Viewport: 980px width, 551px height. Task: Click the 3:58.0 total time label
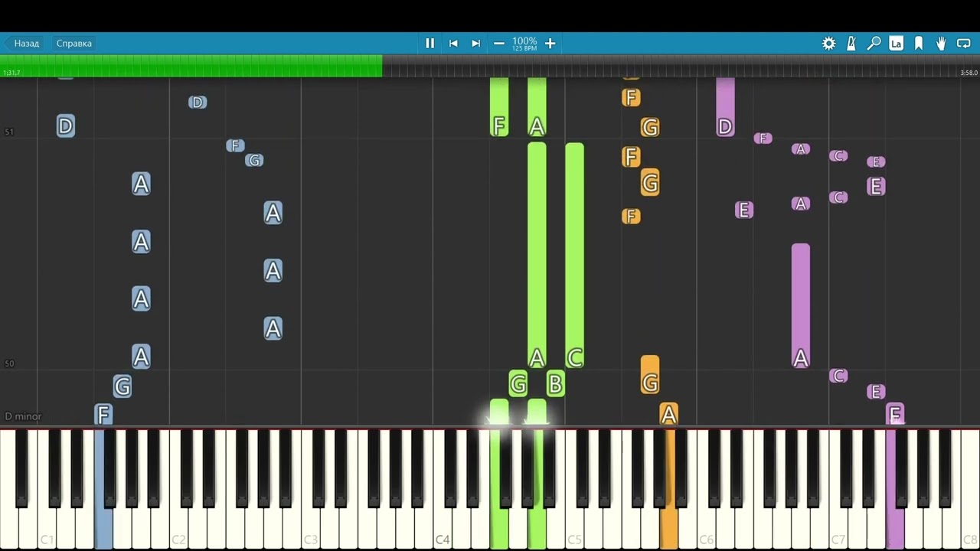pyautogui.click(x=969, y=73)
